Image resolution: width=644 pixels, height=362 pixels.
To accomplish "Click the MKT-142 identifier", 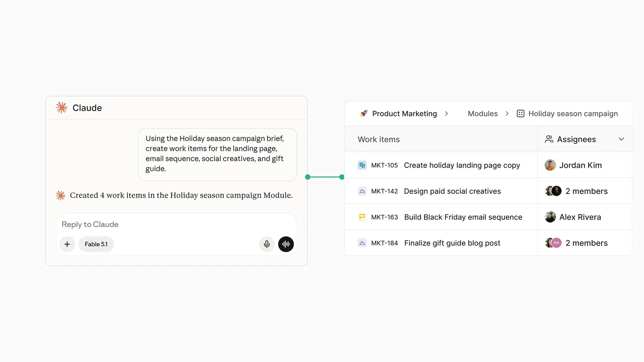I will tap(384, 191).
